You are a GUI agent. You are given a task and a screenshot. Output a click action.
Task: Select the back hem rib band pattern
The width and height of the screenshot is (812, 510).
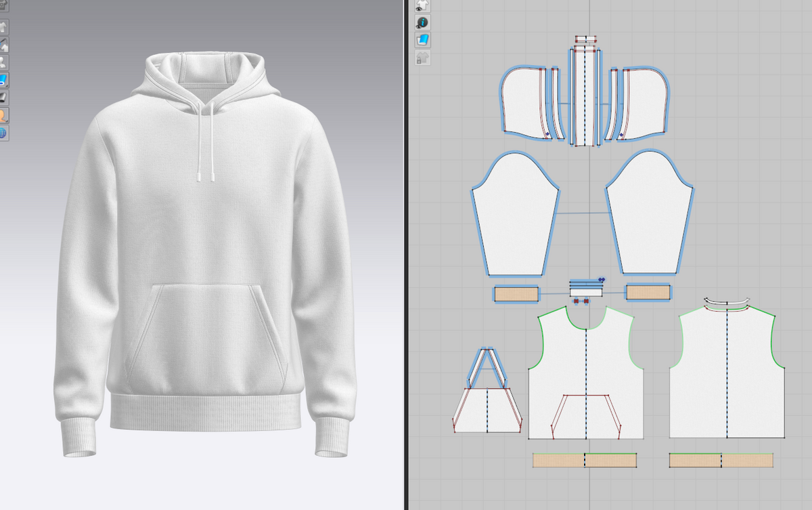point(721,461)
